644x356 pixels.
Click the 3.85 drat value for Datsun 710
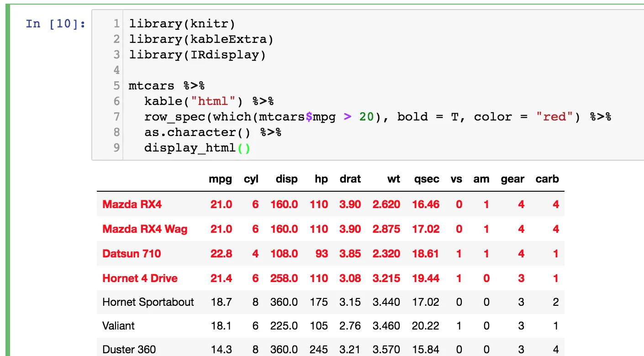350,254
